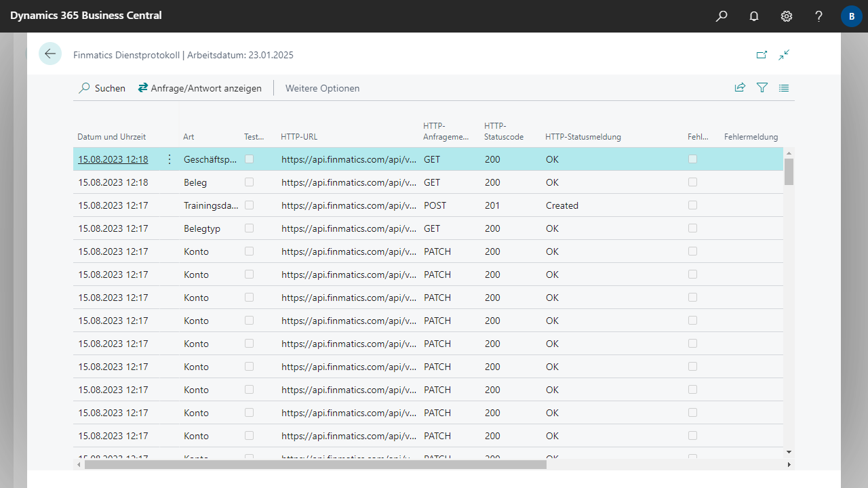Click the scrollbar down arrow

point(789,451)
